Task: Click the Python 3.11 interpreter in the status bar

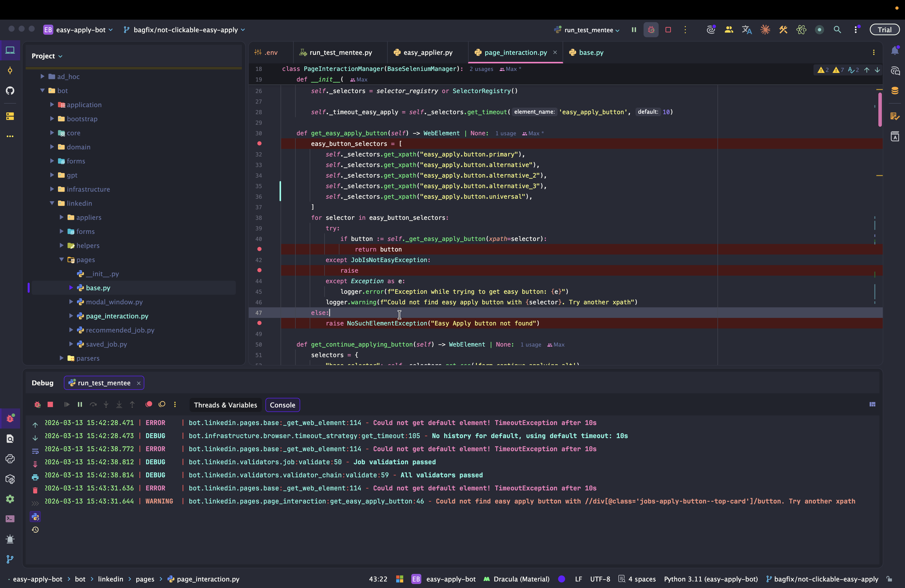Action: coord(710,579)
